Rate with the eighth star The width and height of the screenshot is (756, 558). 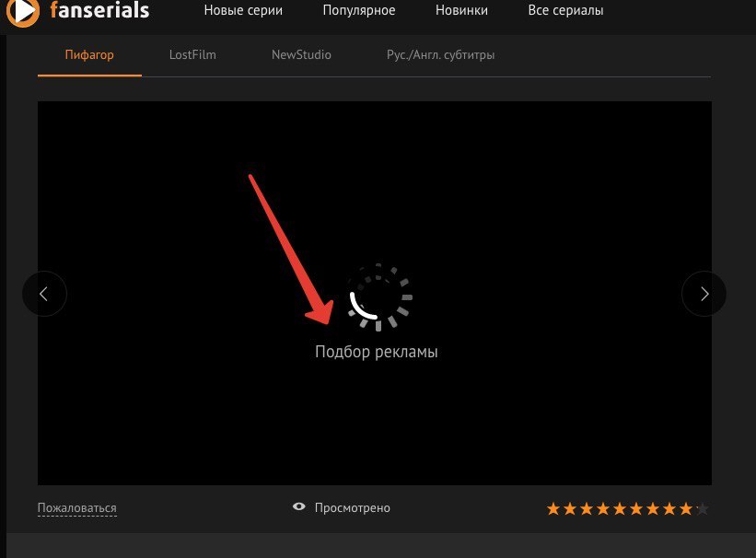(669, 508)
